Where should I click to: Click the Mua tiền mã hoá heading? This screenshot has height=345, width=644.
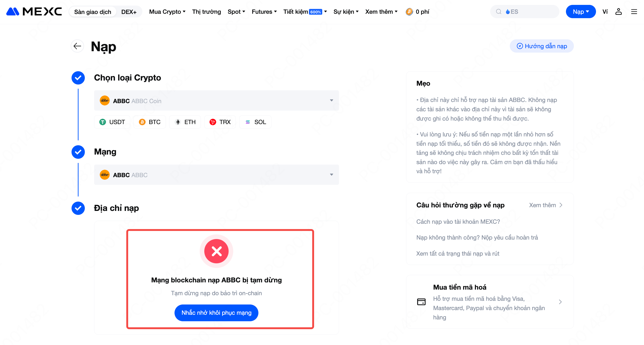click(459, 287)
